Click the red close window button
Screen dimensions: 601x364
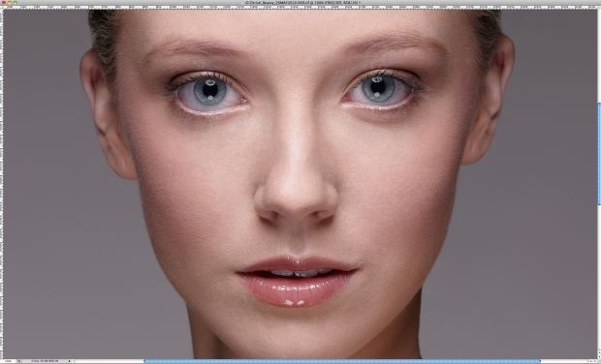[3, 2]
